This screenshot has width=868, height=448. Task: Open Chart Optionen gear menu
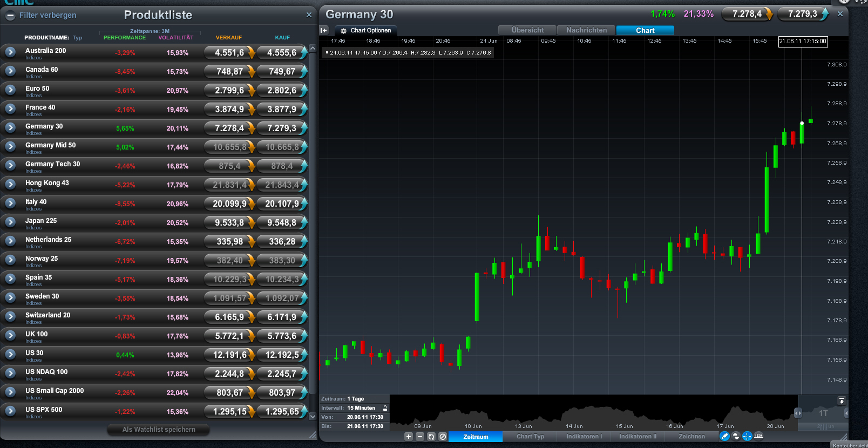coord(366,31)
